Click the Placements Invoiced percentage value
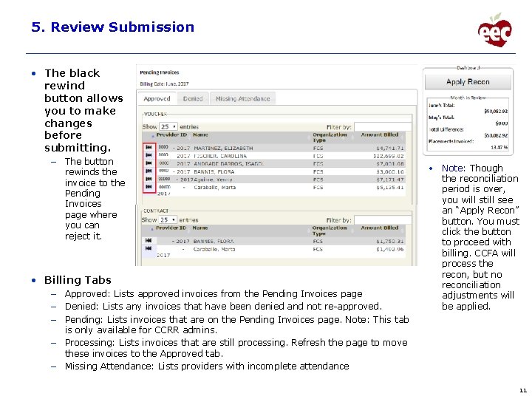The width and height of the screenshot is (532, 399). point(499,147)
